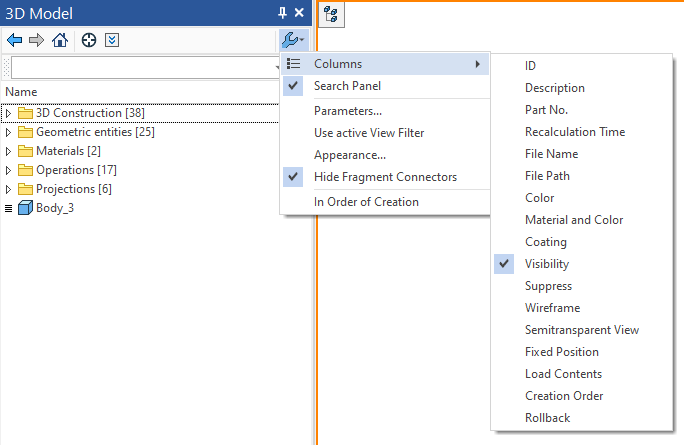Enable the Load Contents column
The width and height of the screenshot is (684, 445).
tap(582, 374)
